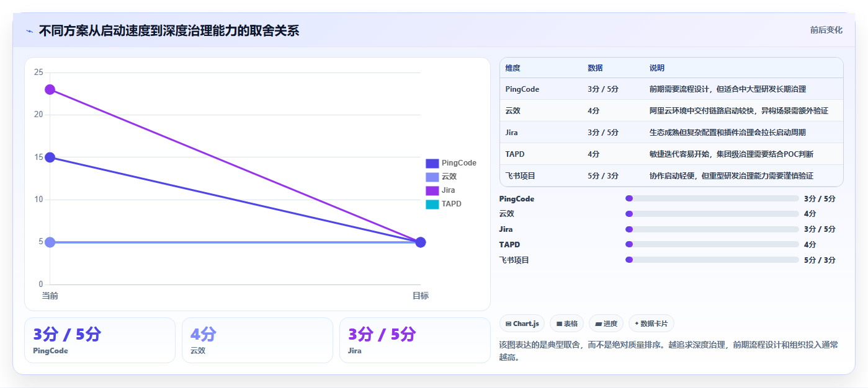Click the 飞书项目 progress bar
The image size is (868, 388).
pyautogui.click(x=712, y=260)
